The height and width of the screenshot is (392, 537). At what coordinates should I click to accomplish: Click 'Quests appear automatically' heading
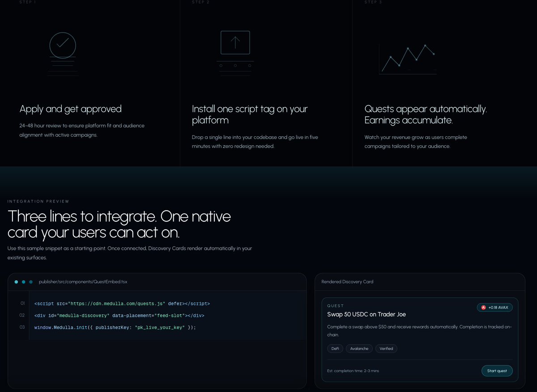tap(426, 114)
